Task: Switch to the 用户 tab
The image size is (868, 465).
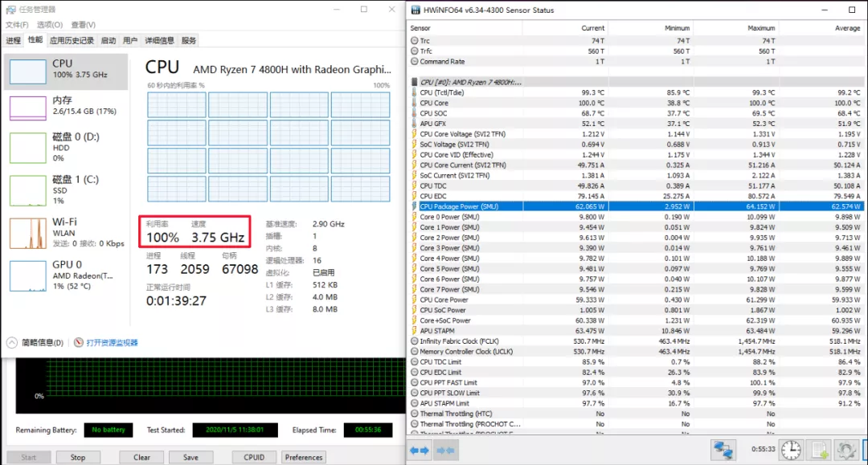Action: (130, 40)
